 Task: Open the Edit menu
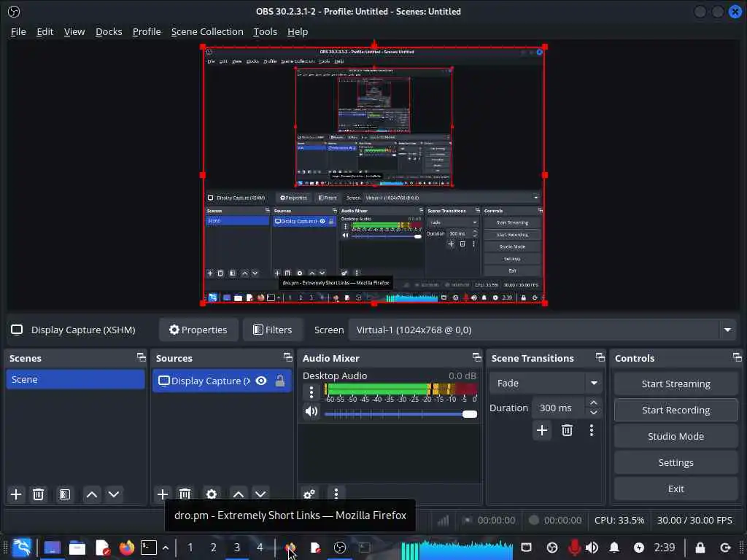[x=44, y=31]
